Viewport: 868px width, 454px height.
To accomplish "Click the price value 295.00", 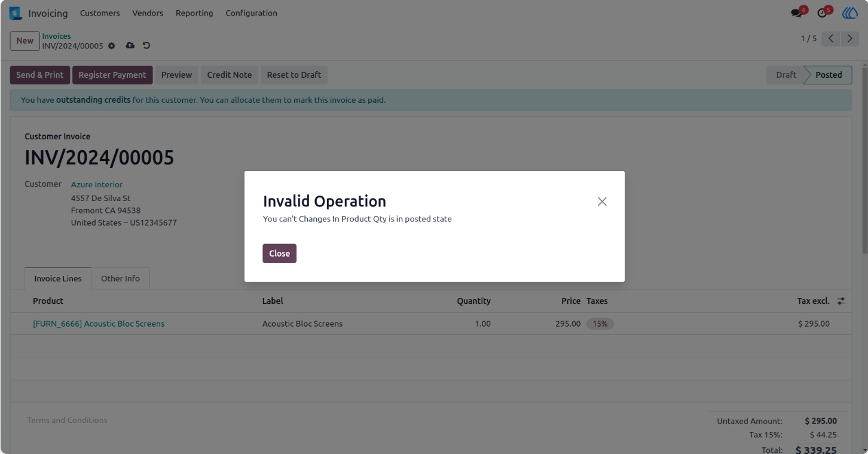I will coord(568,324).
